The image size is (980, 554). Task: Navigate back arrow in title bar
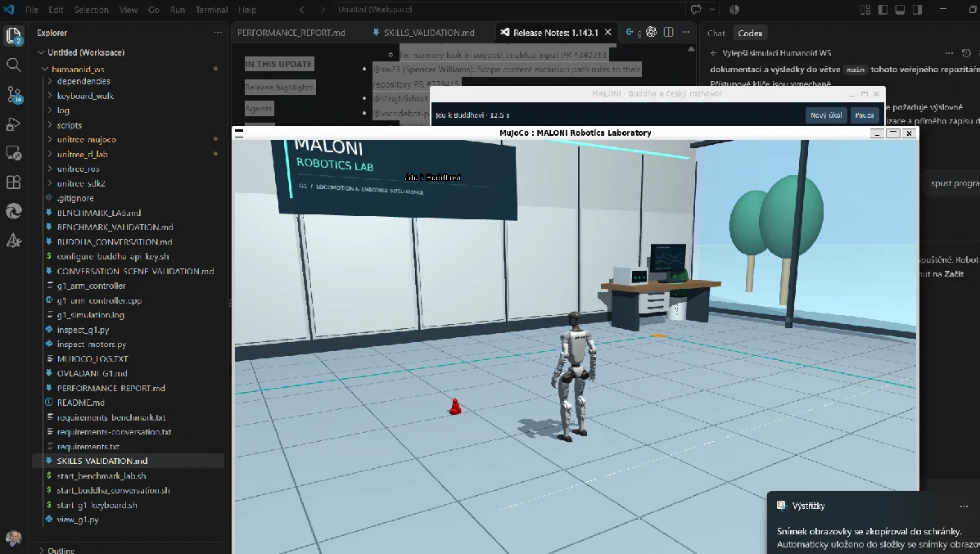pos(302,9)
